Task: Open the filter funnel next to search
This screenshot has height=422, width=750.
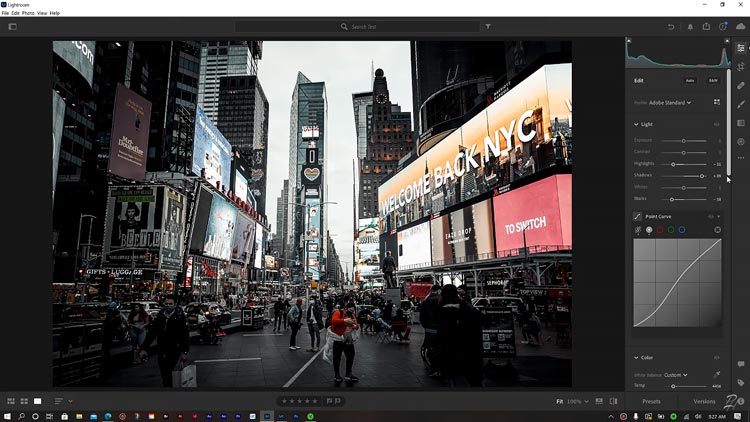Action: (488, 27)
